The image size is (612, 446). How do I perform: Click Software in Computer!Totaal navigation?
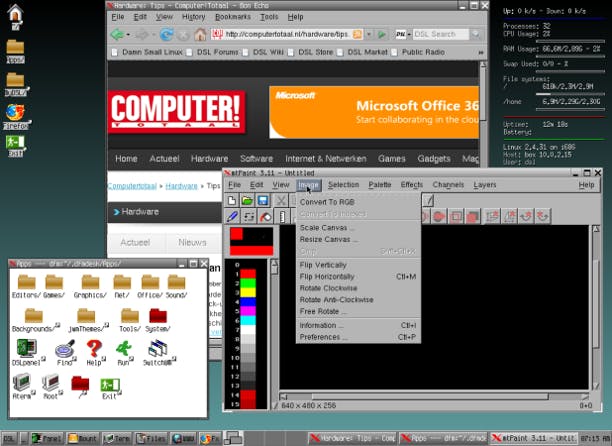click(256, 158)
